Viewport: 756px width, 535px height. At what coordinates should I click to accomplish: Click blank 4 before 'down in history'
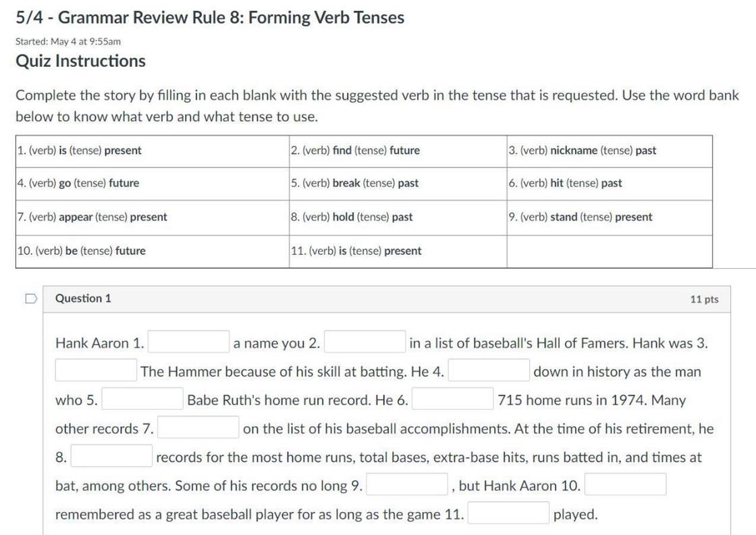(489, 371)
